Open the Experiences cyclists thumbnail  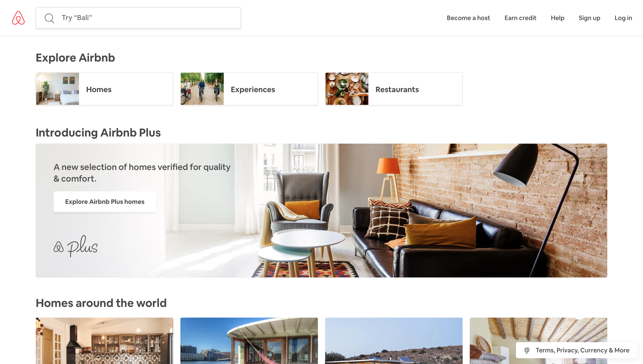[202, 89]
